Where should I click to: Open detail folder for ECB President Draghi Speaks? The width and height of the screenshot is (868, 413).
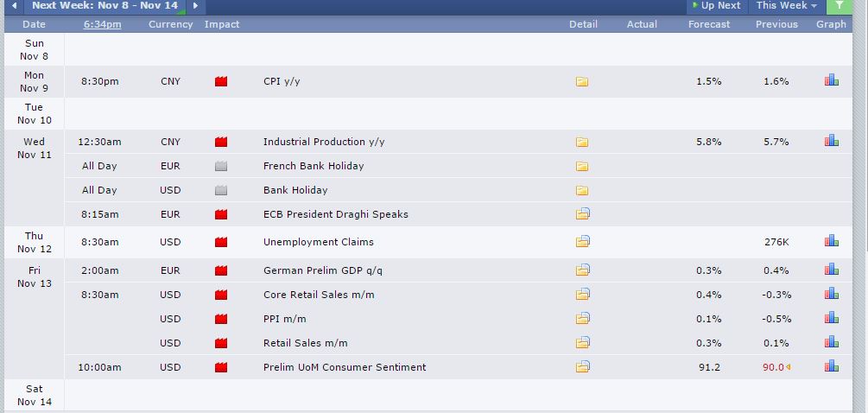(x=582, y=214)
